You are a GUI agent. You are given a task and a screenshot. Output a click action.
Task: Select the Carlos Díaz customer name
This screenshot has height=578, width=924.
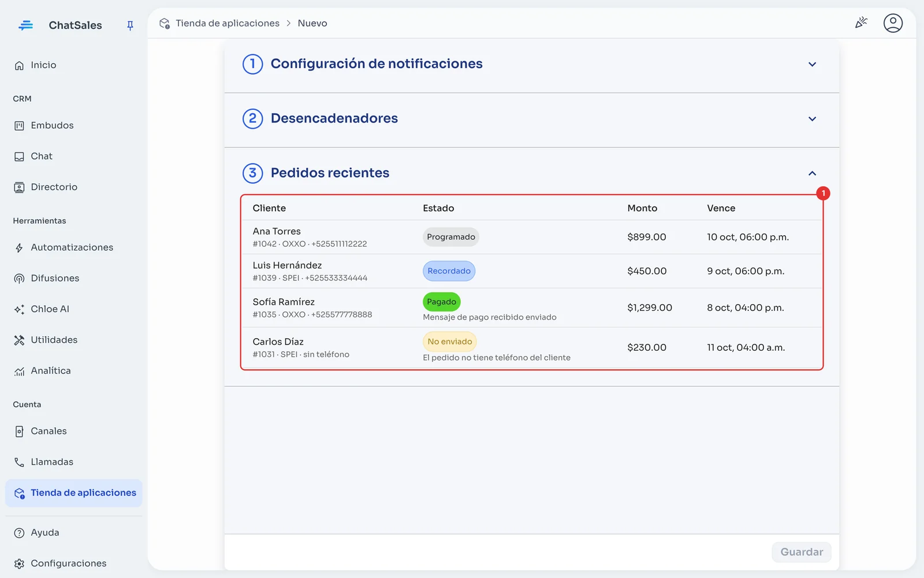tap(278, 342)
